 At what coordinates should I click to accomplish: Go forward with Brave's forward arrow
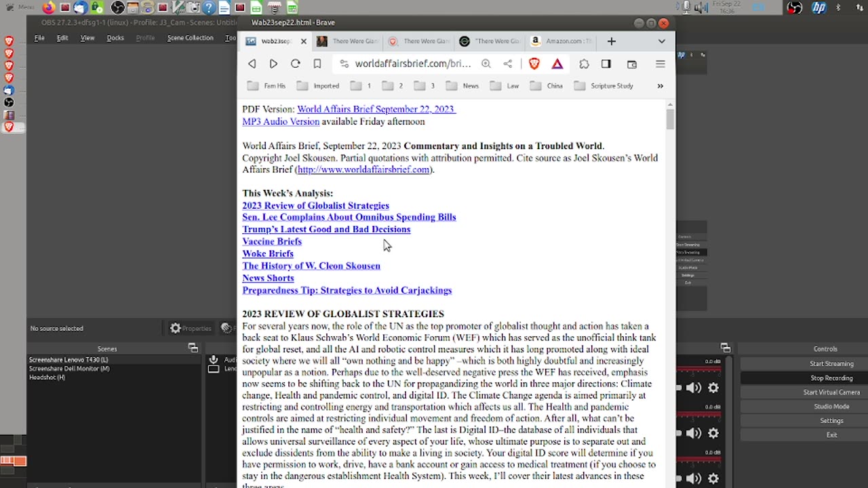coord(273,64)
